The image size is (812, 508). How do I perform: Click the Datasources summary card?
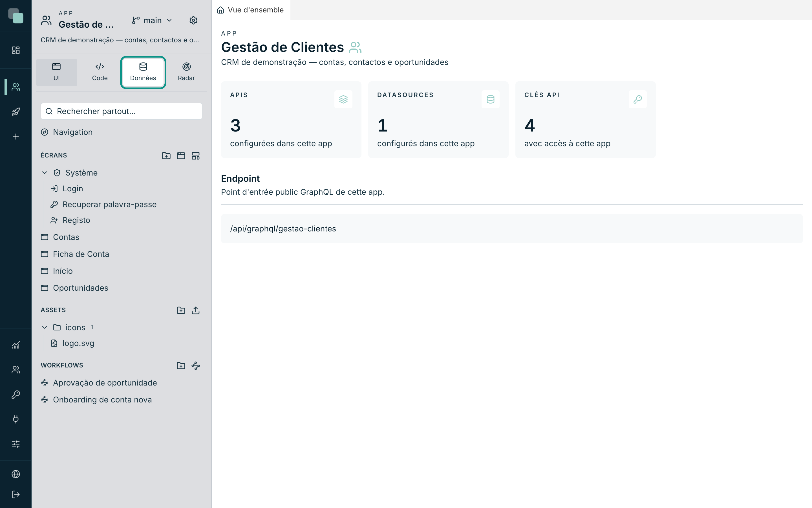[438, 120]
